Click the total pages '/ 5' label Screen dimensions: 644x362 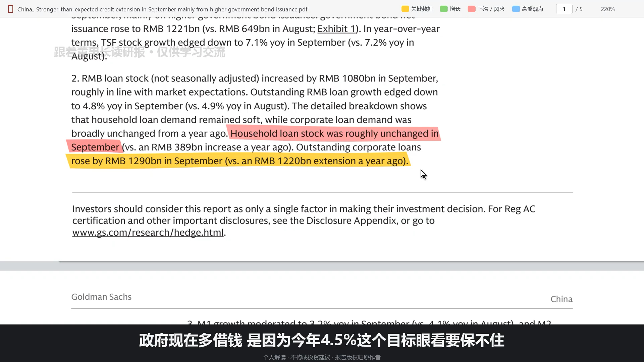tap(579, 9)
